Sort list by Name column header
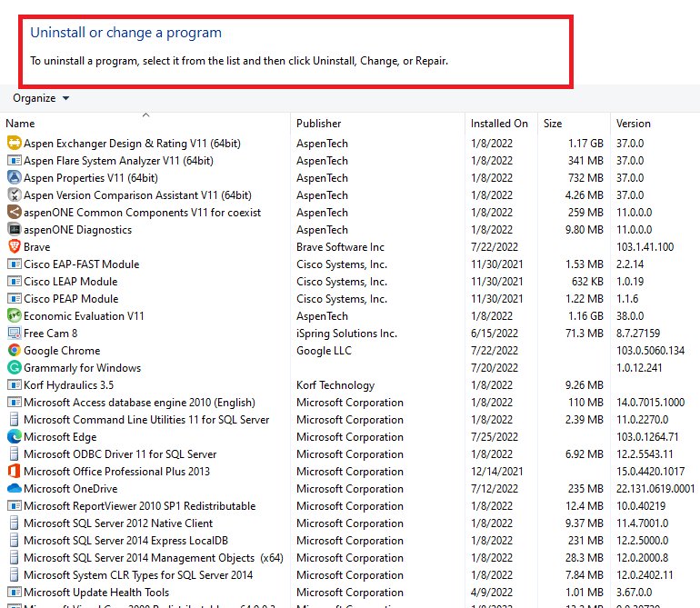Screen dimensions: 700x608 (x=20, y=124)
